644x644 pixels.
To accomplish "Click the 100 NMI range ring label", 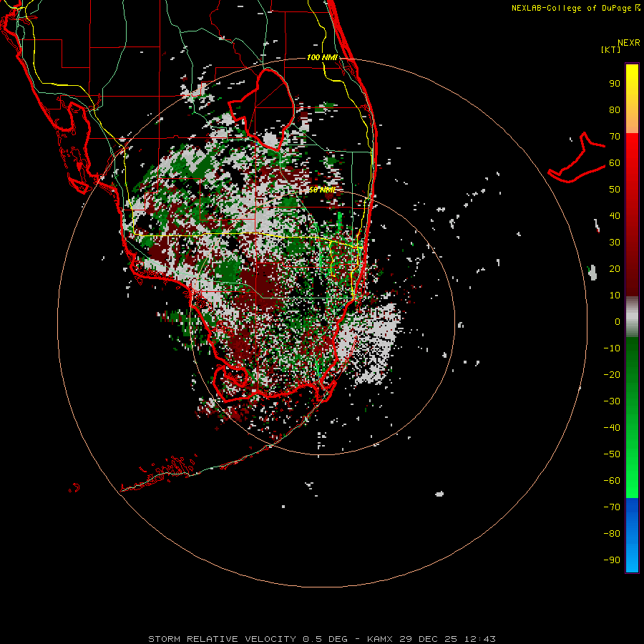I will pyautogui.click(x=322, y=57).
